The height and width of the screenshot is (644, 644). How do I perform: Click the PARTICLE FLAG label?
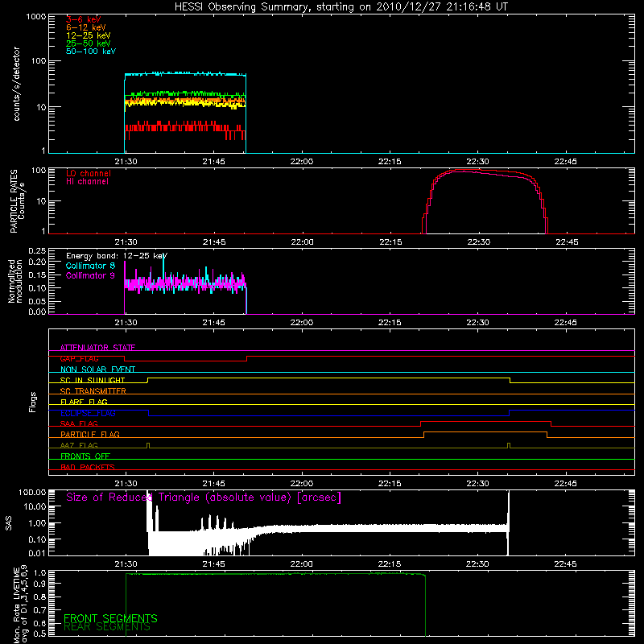pyautogui.click(x=90, y=434)
